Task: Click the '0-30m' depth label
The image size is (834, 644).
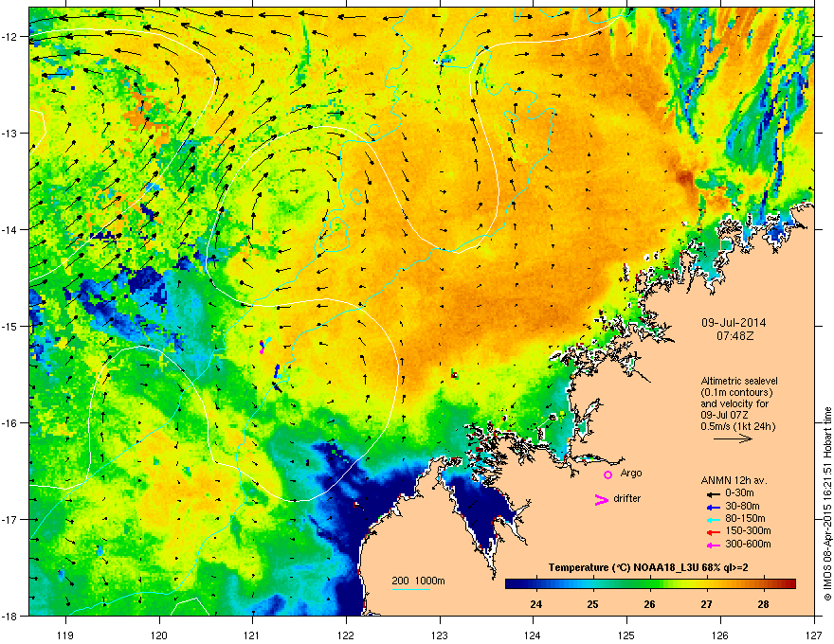Action: [739, 493]
